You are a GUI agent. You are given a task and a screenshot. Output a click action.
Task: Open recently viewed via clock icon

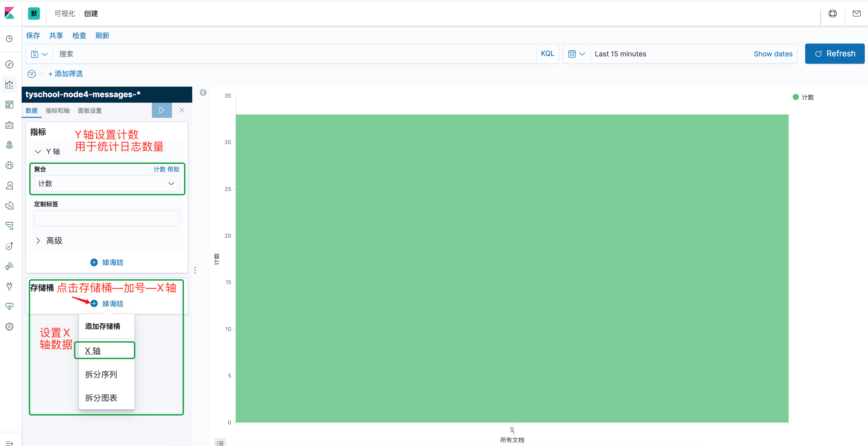click(x=9, y=39)
